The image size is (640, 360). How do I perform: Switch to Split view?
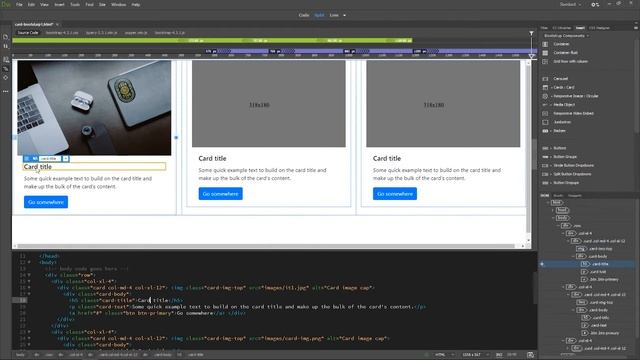click(x=319, y=15)
